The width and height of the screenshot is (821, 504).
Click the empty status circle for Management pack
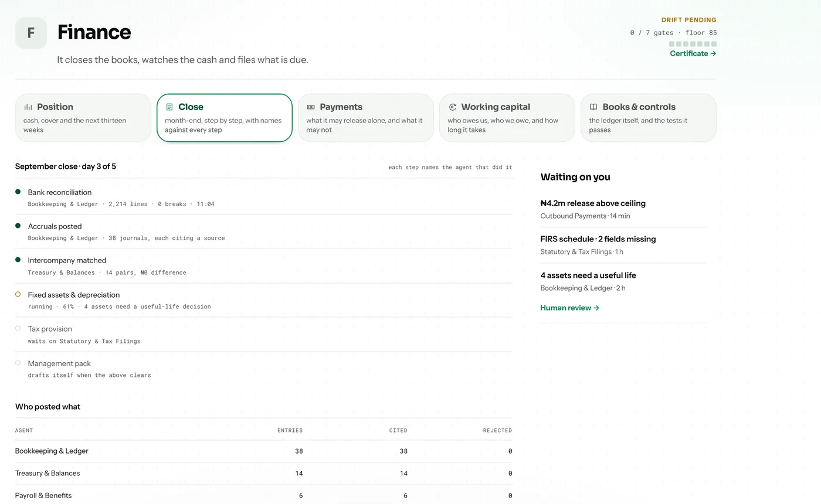[x=18, y=363]
